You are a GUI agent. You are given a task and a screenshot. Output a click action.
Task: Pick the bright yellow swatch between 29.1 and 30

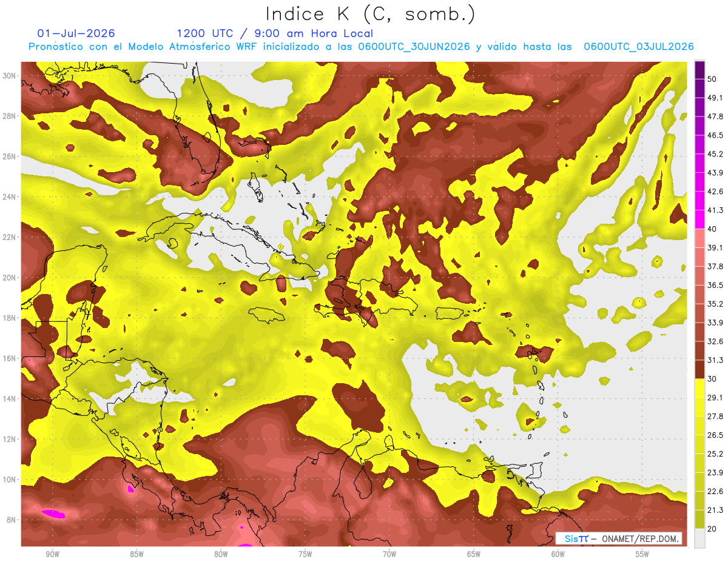pos(699,388)
